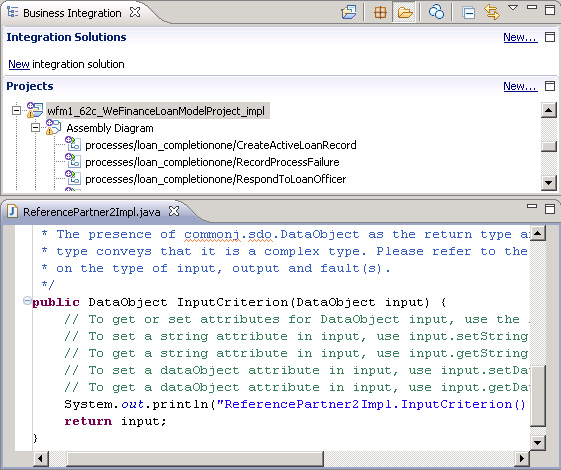This screenshot has height=470, width=561.
Task: Click editor horizontal scroll left arrow
Action: [x=40, y=459]
